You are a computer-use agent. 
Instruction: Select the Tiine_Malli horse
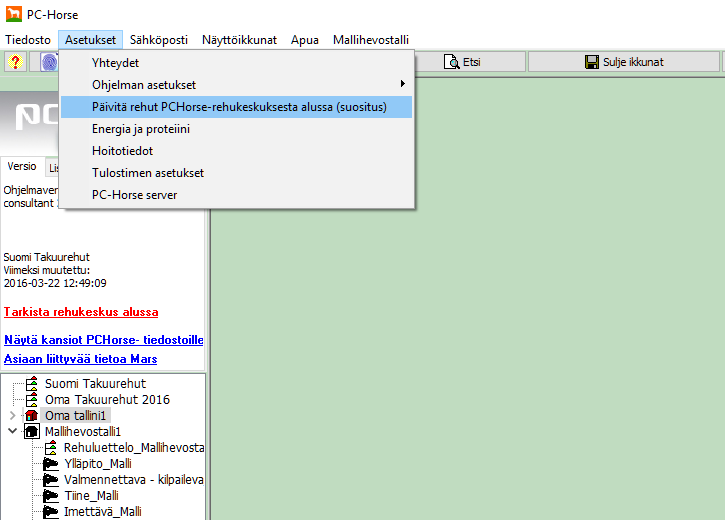(x=92, y=496)
